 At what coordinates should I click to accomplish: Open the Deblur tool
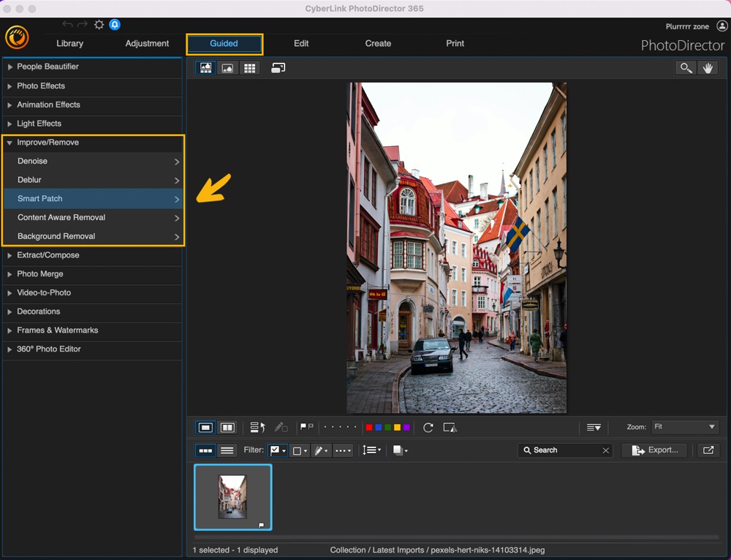click(92, 180)
